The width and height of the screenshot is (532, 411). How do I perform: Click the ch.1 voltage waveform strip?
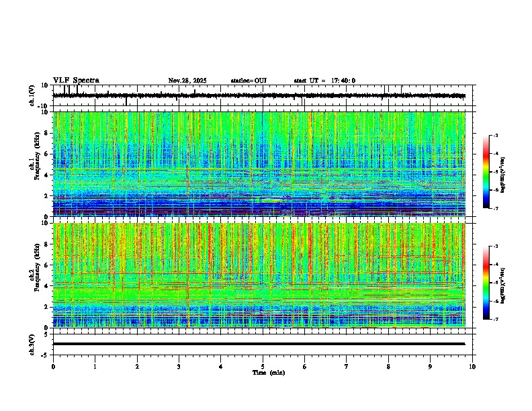coord(259,95)
